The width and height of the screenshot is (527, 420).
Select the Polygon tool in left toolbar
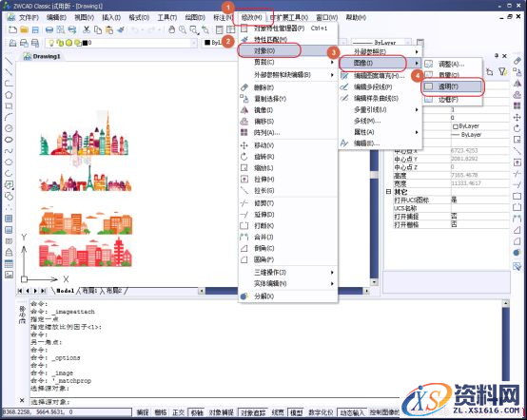9,95
